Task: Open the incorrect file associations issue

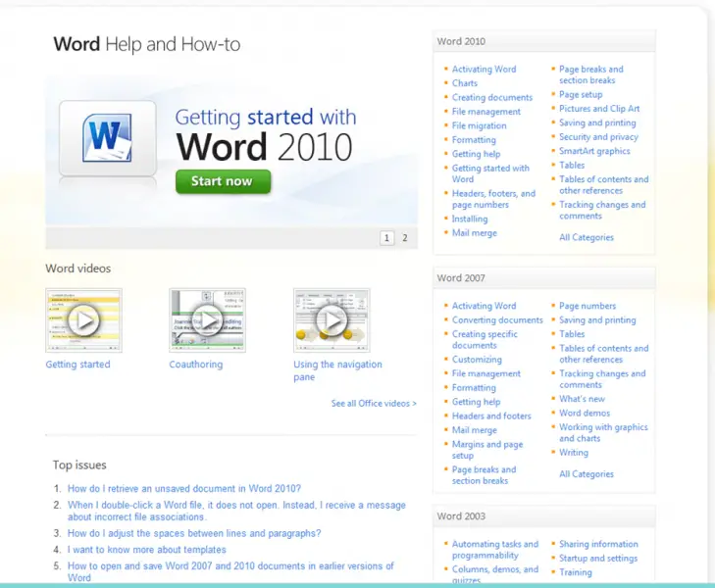Action: [236, 511]
